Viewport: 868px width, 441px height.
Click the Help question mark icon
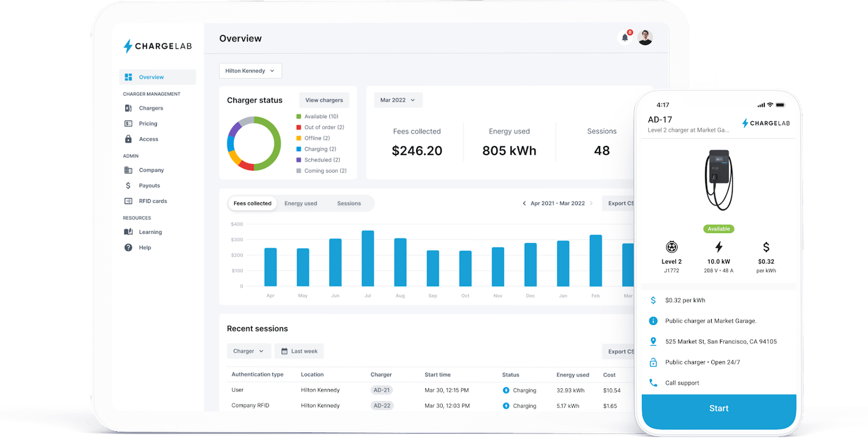tap(128, 247)
